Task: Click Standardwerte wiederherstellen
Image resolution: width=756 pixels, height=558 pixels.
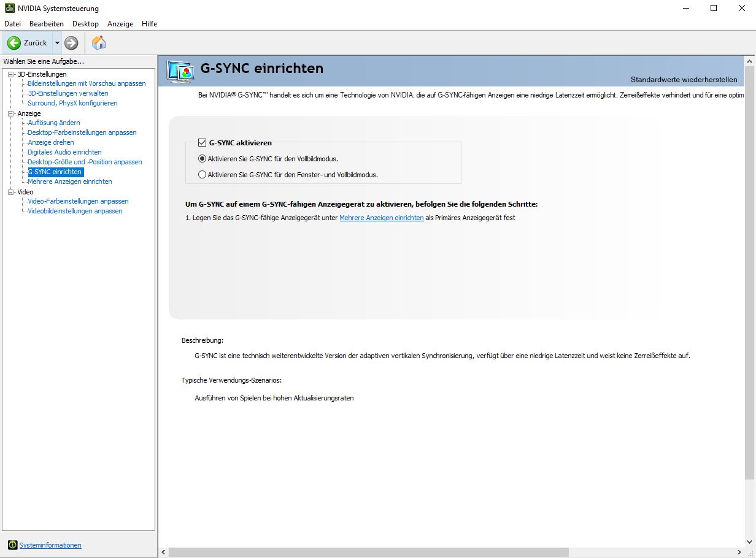Action: tap(684, 80)
